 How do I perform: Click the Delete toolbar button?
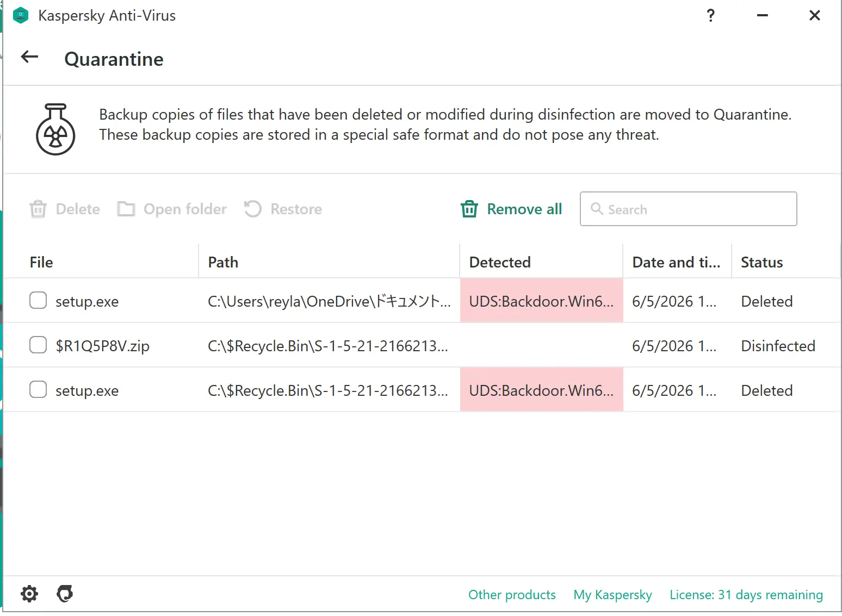pyautogui.click(x=65, y=209)
